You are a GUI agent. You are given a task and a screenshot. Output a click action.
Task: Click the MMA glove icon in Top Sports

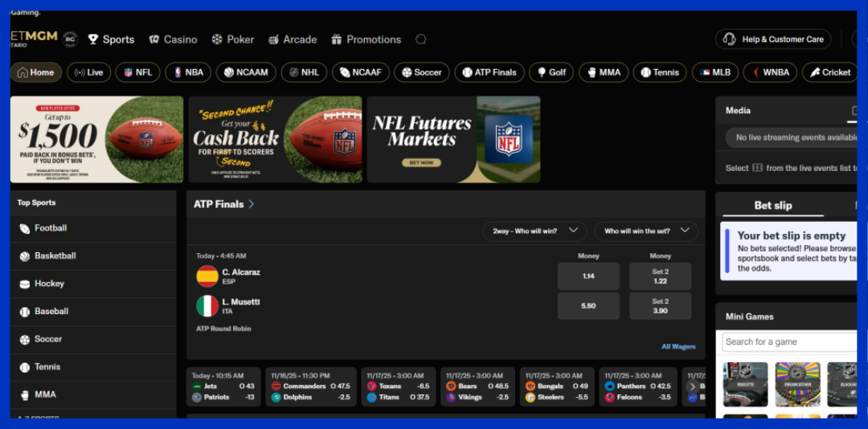click(24, 394)
